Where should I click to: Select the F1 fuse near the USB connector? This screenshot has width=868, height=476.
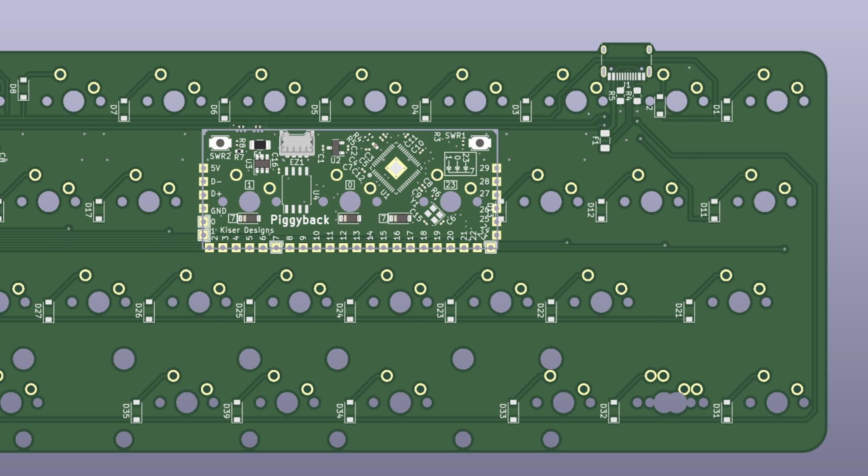[x=605, y=141]
